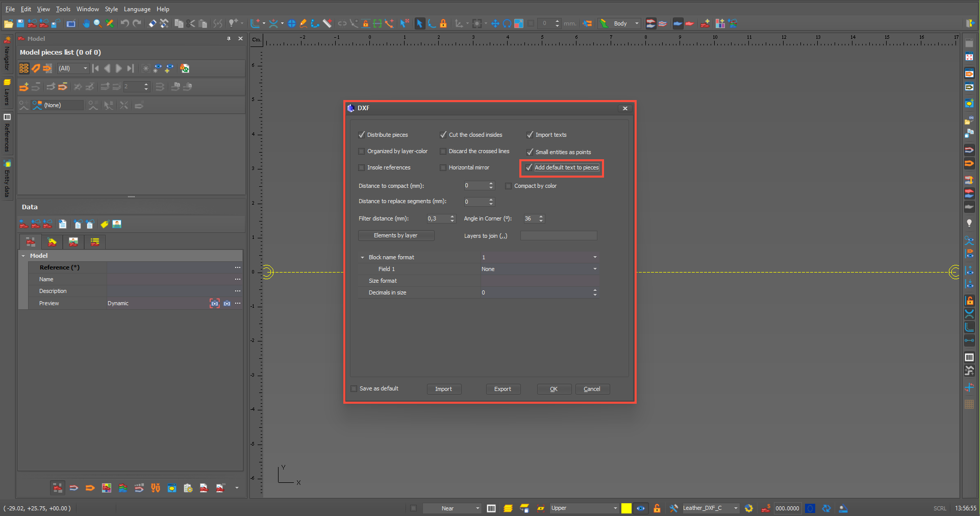
Task: Select the hand pan tool
Action: pos(86,23)
